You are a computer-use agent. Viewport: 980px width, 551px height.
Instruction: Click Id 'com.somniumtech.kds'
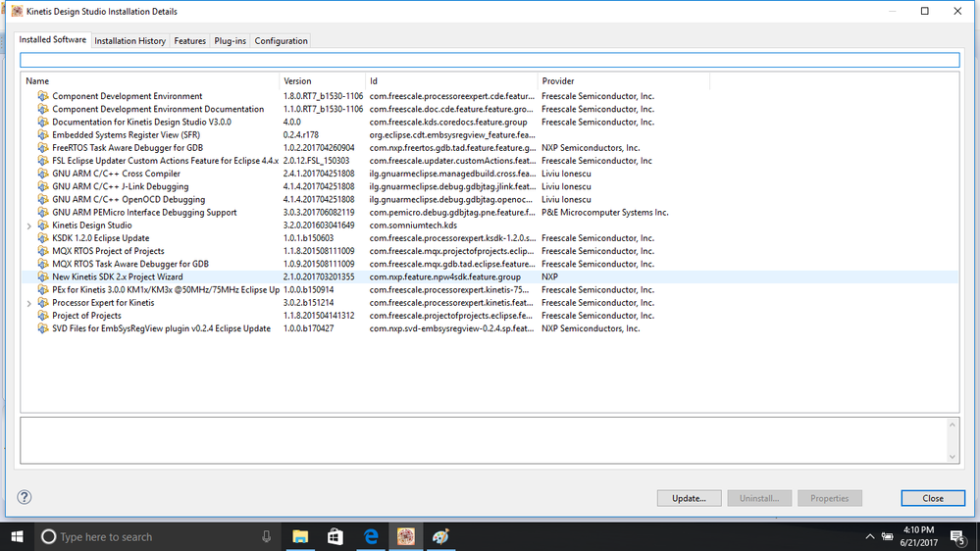413,225
